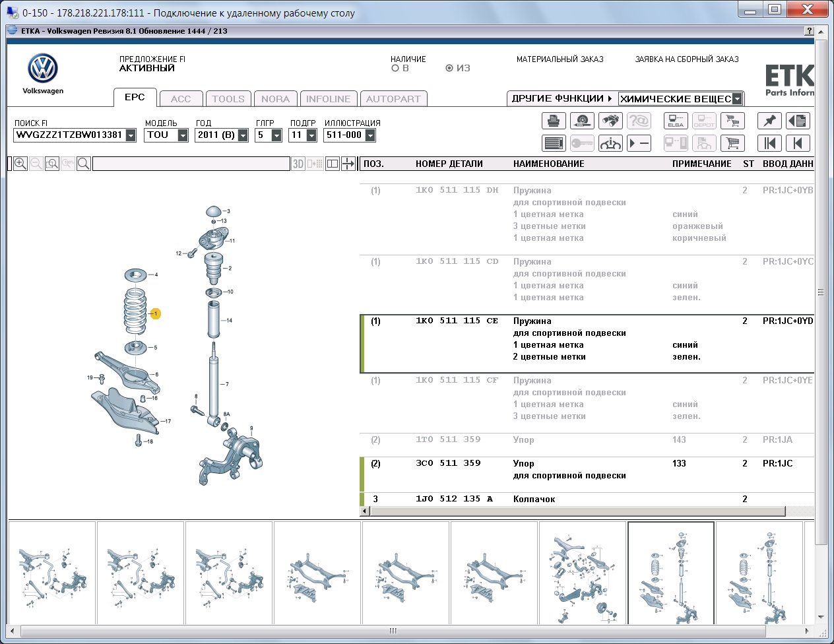Click the play-arrow with dash icon
Screen dimensions: 834x644
coord(639,143)
